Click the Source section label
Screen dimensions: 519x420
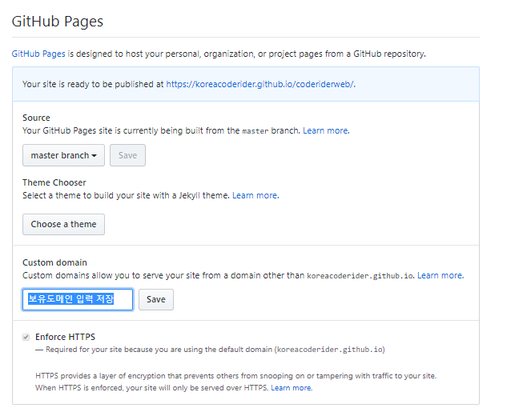tap(36, 118)
